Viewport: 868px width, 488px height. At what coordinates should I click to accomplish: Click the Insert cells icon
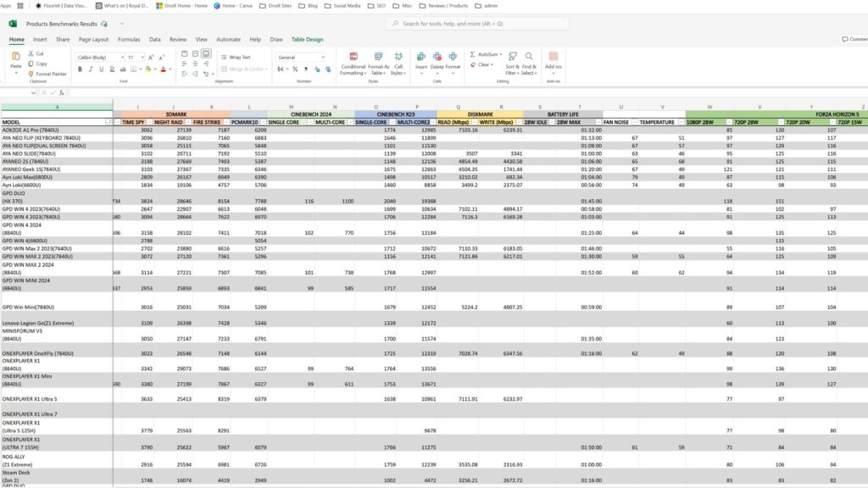pyautogui.click(x=421, y=57)
